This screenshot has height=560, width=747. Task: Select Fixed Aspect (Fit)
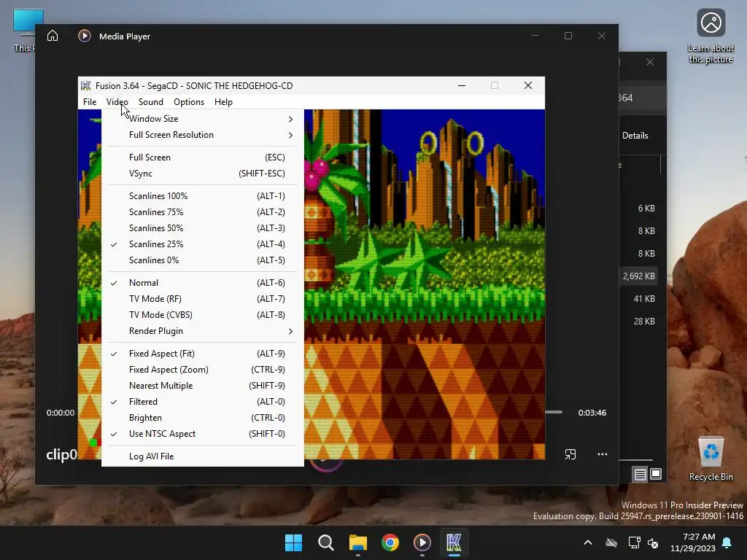(x=203, y=354)
